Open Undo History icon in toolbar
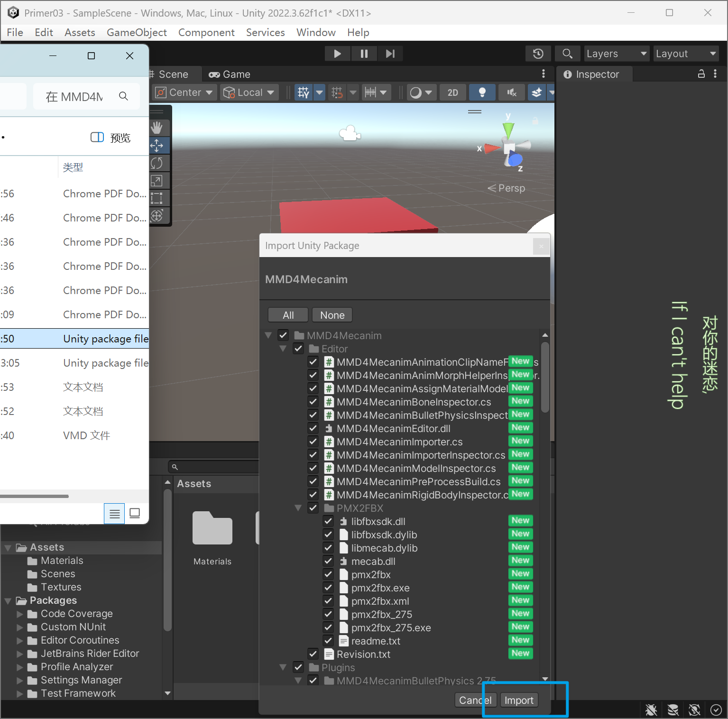Screen dimensions: 728x719 pyautogui.click(x=538, y=54)
